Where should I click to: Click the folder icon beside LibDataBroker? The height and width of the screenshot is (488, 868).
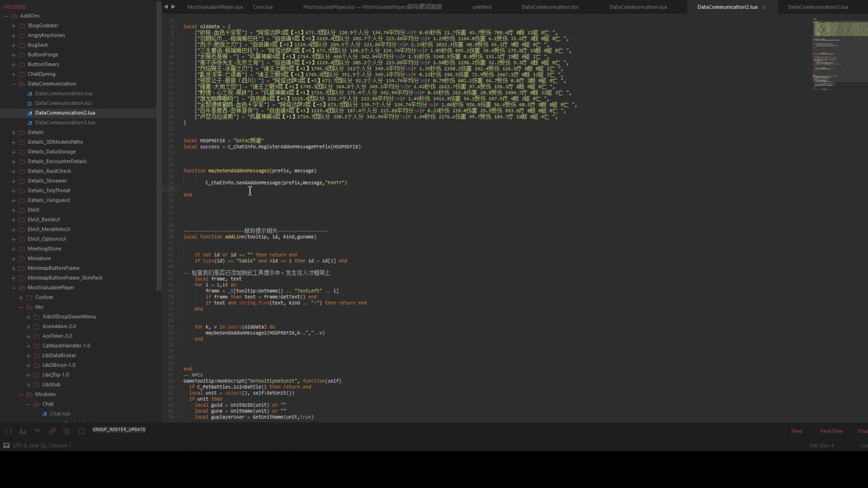pyautogui.click(x=37, y=356)
